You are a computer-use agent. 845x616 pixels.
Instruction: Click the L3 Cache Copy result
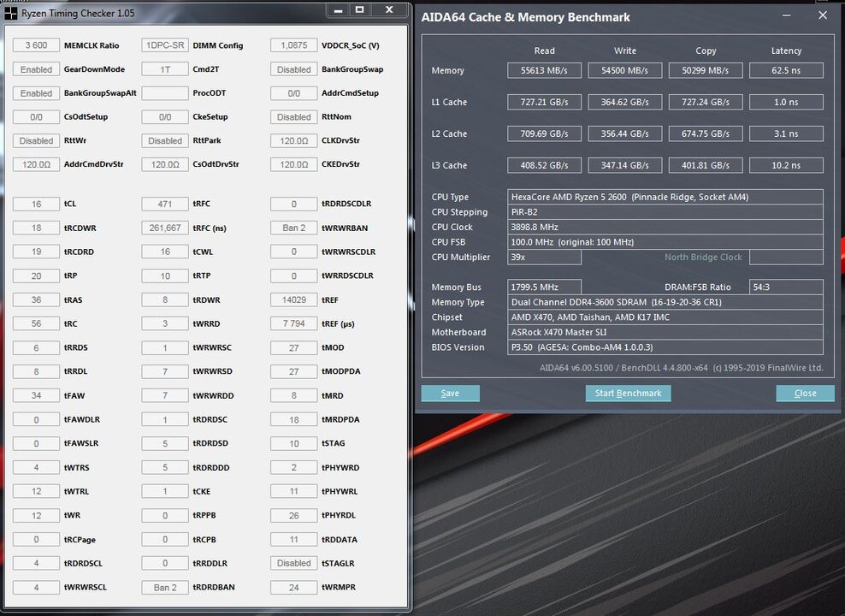coord(706,165)
